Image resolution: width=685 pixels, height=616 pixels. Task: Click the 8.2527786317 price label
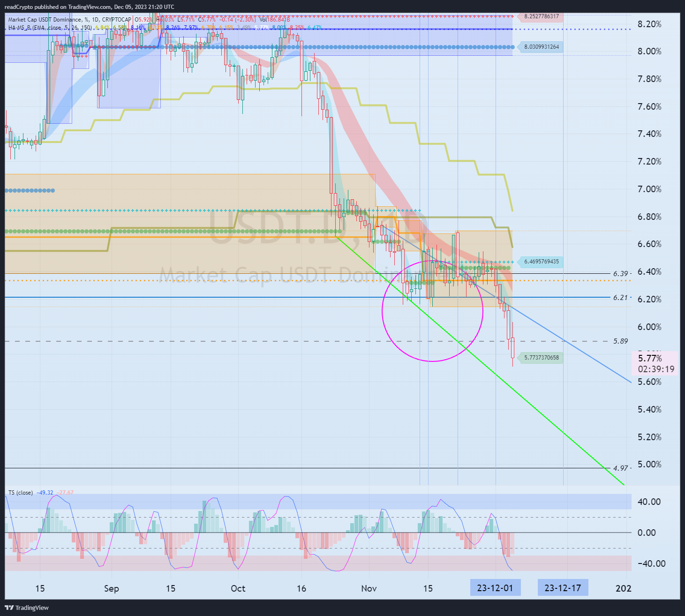(x=541, y=16)
